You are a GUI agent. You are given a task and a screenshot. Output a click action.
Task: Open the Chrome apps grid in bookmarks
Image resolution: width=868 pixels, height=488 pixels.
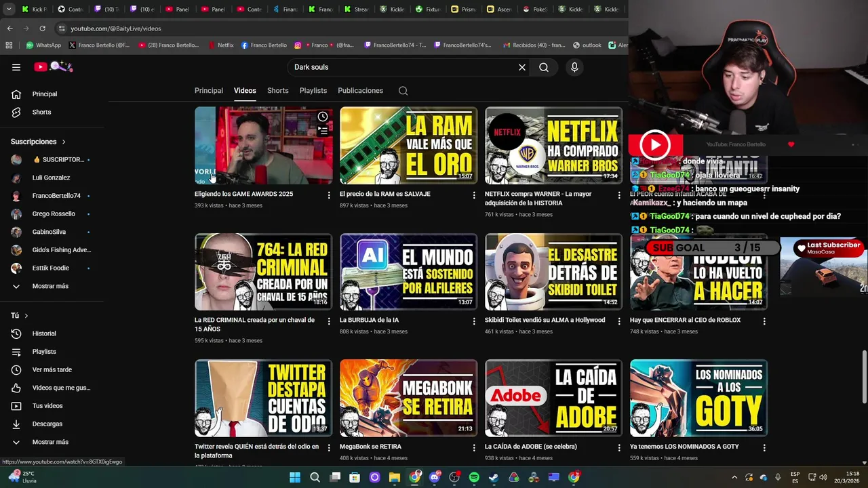click(9, 45)
